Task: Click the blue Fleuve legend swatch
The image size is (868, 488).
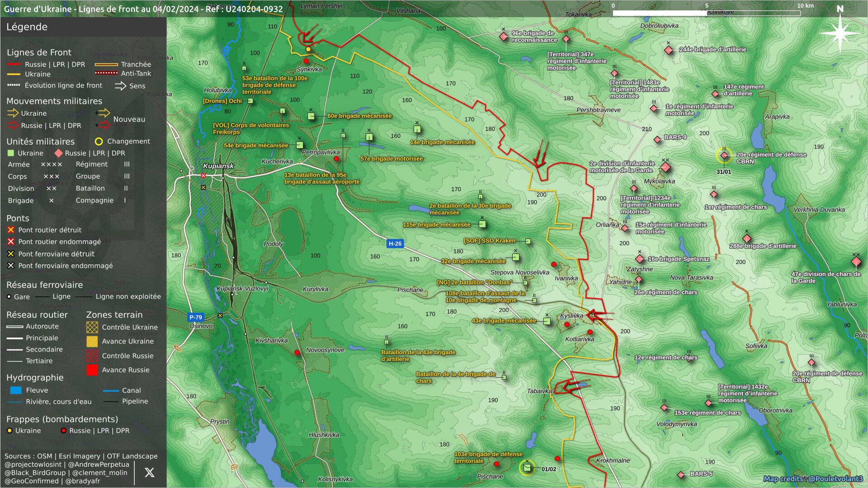Action: (16, 390)
